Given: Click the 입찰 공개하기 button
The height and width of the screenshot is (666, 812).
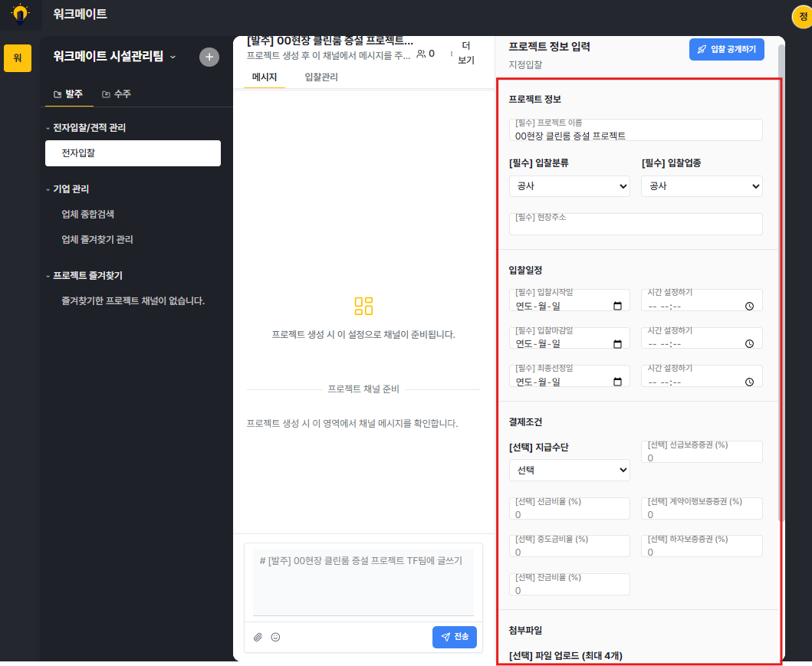Looking at the screenshot, I should coord(727,49).
